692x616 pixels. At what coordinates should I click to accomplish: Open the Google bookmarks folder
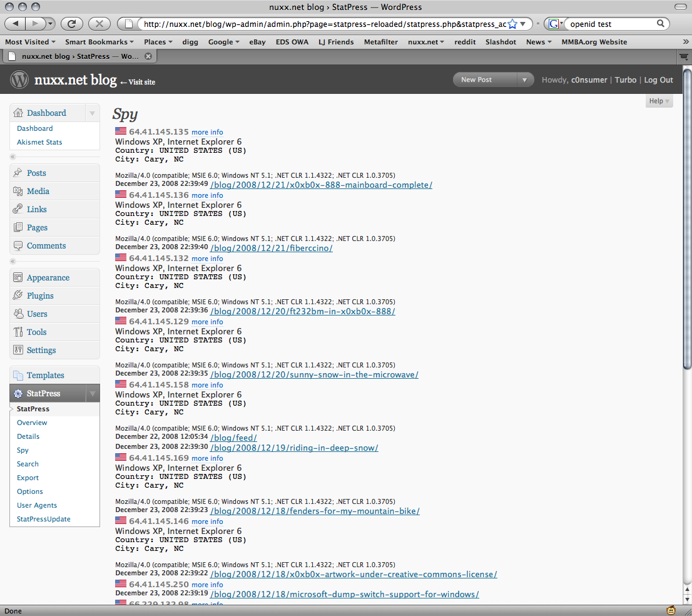click(x=223, y=42)
